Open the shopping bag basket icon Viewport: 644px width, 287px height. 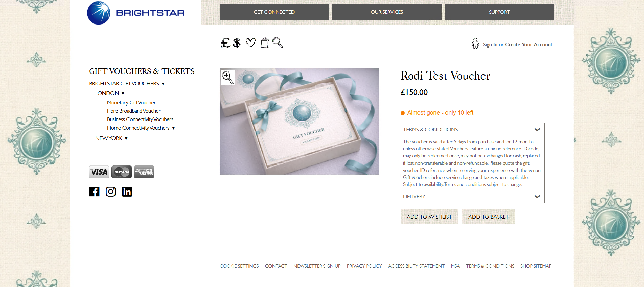(x=265, y=43)
